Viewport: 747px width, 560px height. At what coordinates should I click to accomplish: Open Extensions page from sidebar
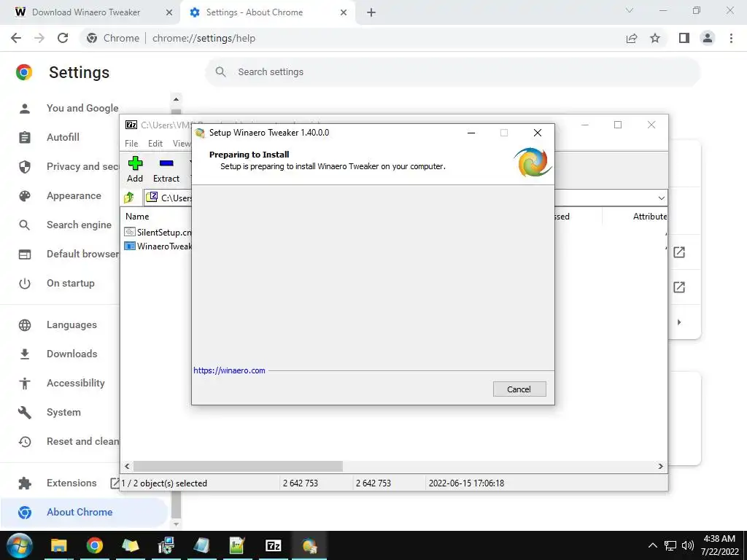[71, 483]
